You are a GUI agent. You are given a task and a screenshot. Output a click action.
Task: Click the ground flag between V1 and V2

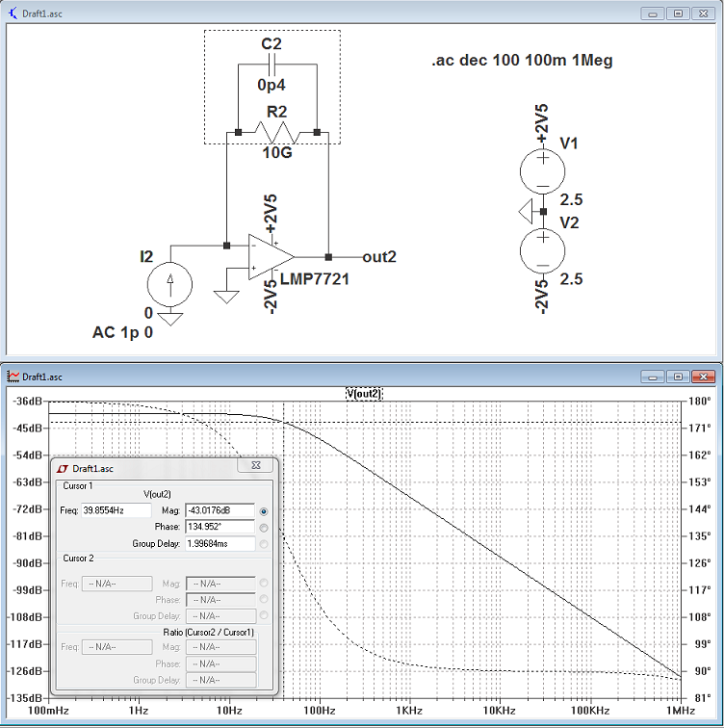point(526,211)
